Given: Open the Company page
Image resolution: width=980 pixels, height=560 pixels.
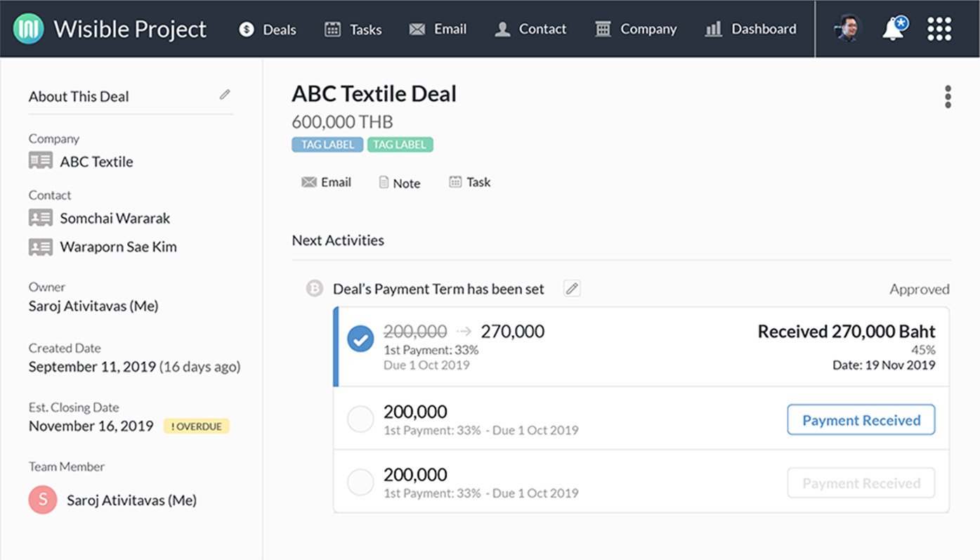Looking at the screenshot, I should pyautogui.click(x=636, y=30).
